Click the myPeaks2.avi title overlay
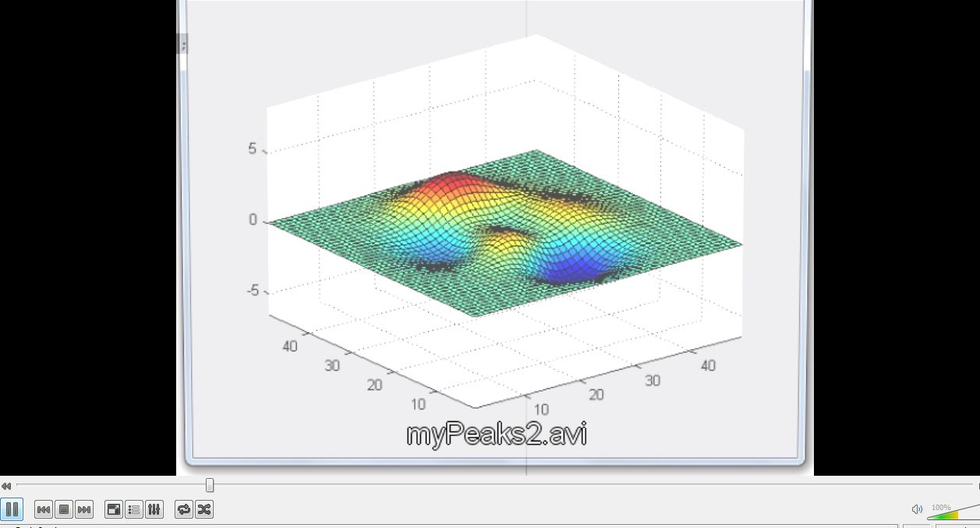This screenshot has height=528, width=980. pyautogui.click(x=497, y=433)
